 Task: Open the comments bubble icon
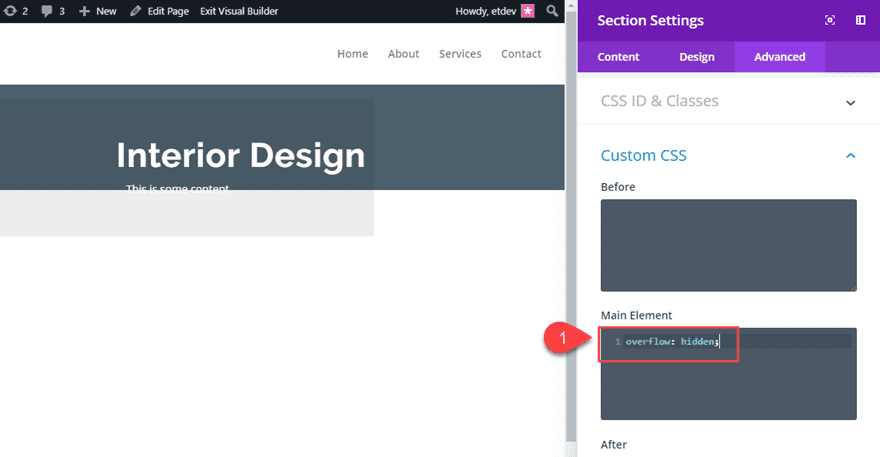(x=47, y=11)
